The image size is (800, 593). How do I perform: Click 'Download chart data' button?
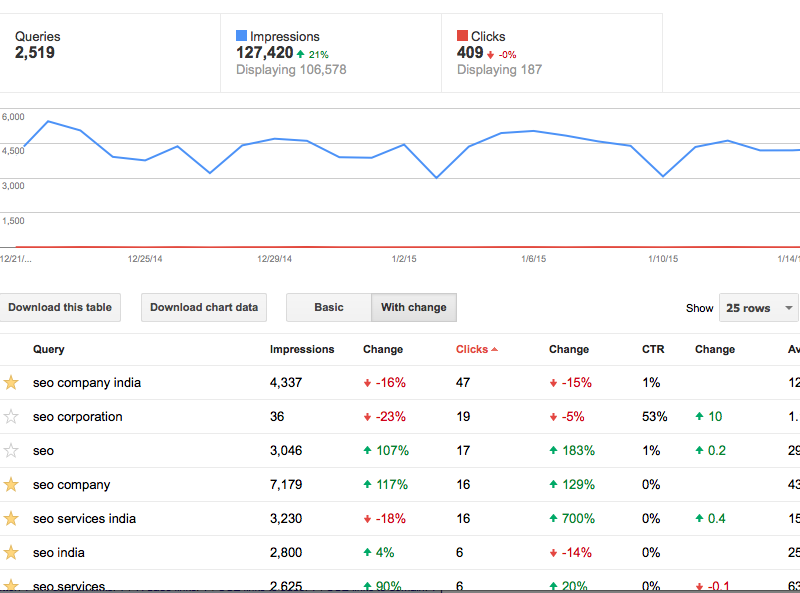pos(204,308)
